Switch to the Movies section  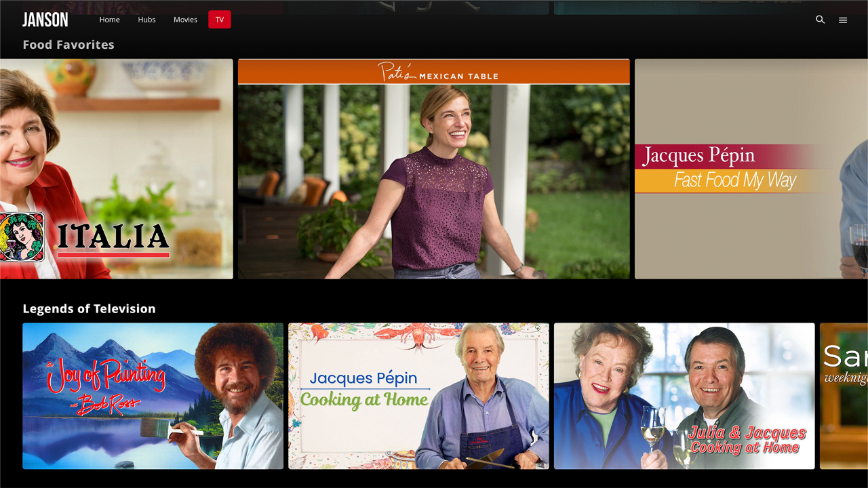[x=185, y=20]
